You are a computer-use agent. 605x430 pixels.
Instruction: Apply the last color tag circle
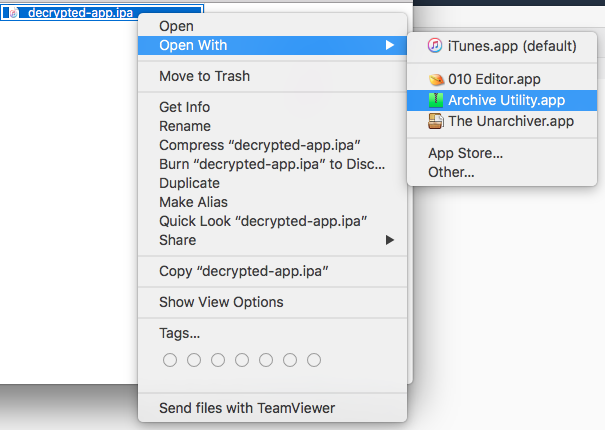(x=314, y=360)
